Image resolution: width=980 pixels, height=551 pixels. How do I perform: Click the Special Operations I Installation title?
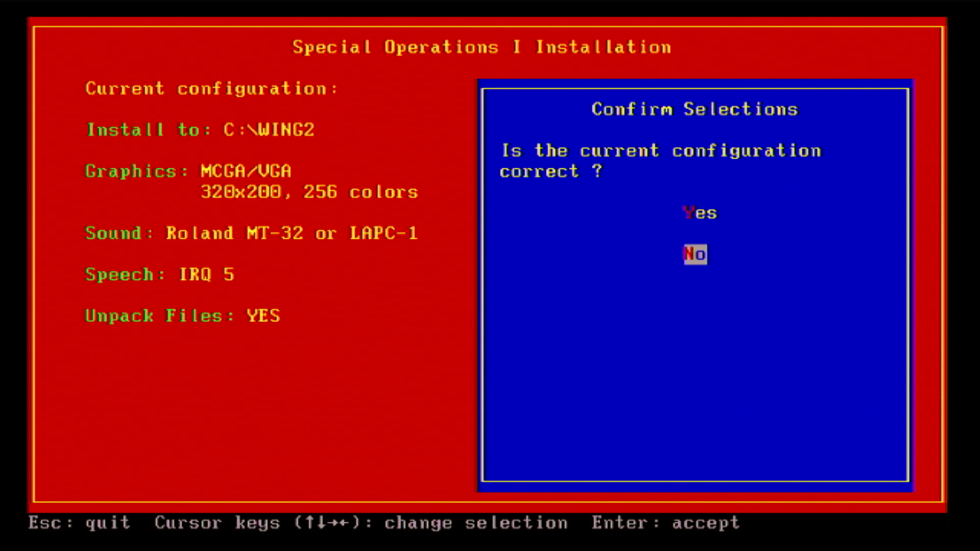click(481, 47)
